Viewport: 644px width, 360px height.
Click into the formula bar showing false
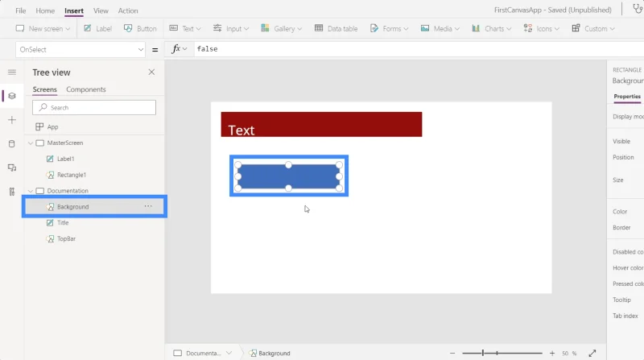(x=418, y=49)
